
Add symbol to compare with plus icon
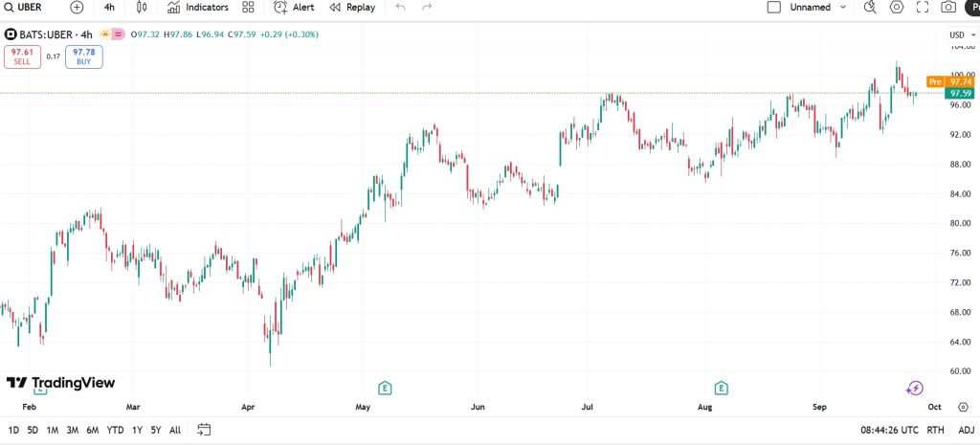pos(77,8)
